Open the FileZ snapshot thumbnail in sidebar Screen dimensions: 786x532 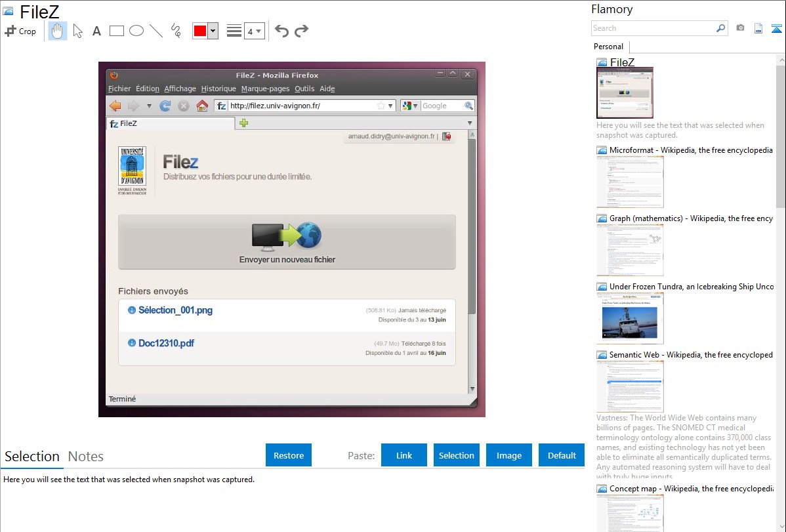[625, 92]
